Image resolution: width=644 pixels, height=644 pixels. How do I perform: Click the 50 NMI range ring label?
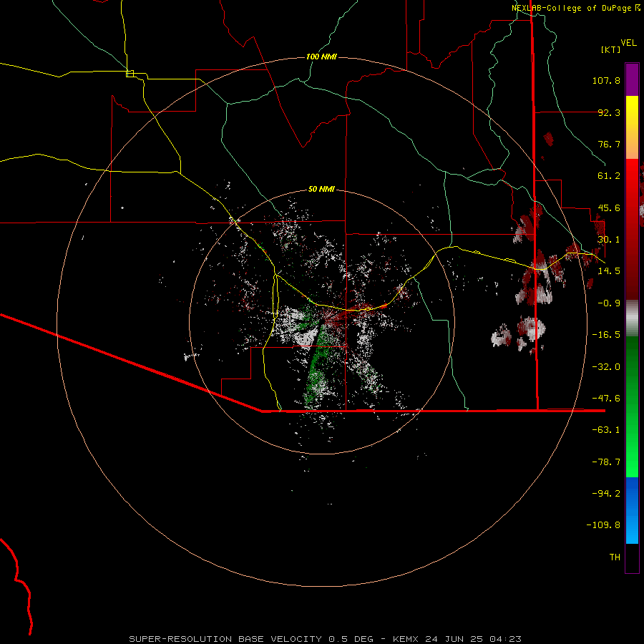click(321, 189)
